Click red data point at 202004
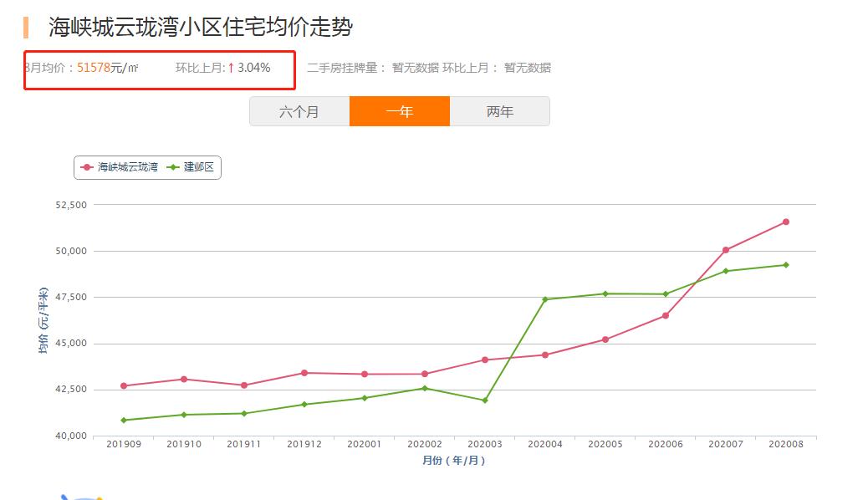This screenshot has width=868, height=500. click(545, 355)
